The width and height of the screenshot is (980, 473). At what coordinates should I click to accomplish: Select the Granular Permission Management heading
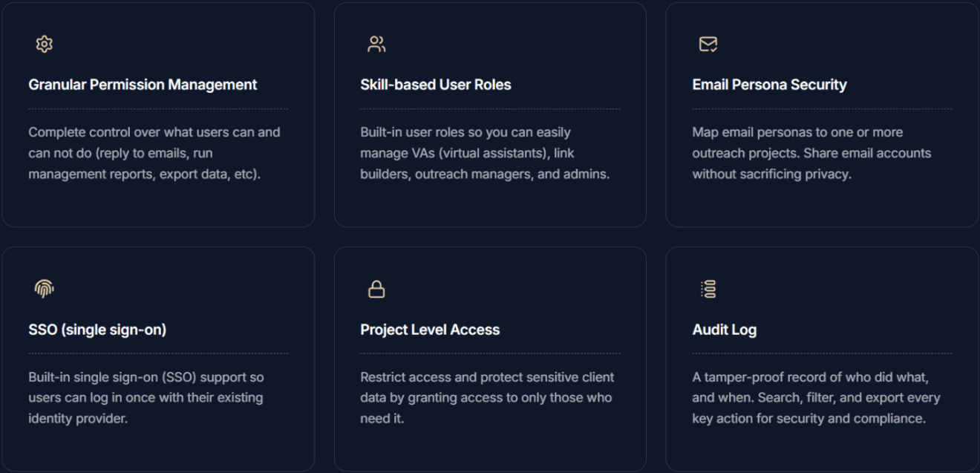pos(143,85)
